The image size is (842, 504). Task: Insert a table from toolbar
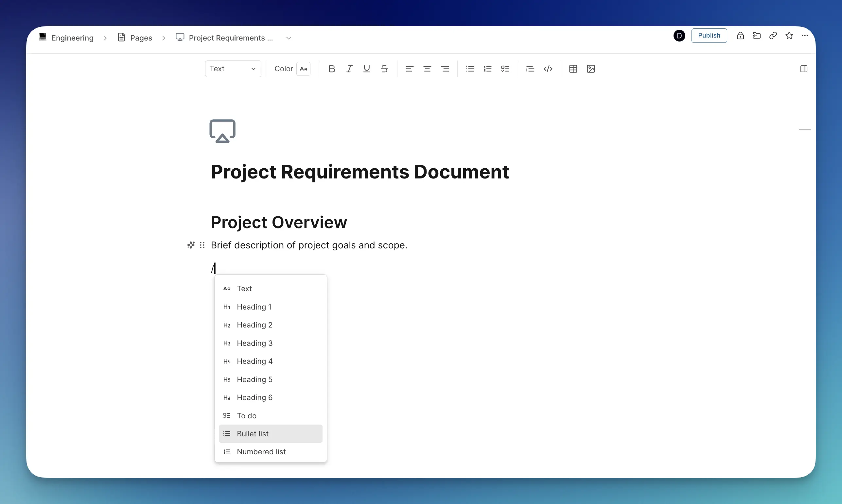(573, 69)
